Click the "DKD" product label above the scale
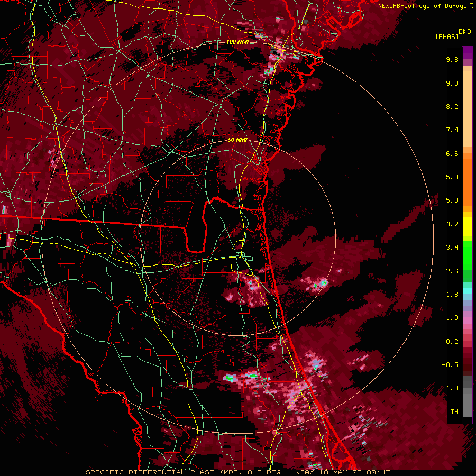This screenshot has height=476, width=476. [465, 32]
